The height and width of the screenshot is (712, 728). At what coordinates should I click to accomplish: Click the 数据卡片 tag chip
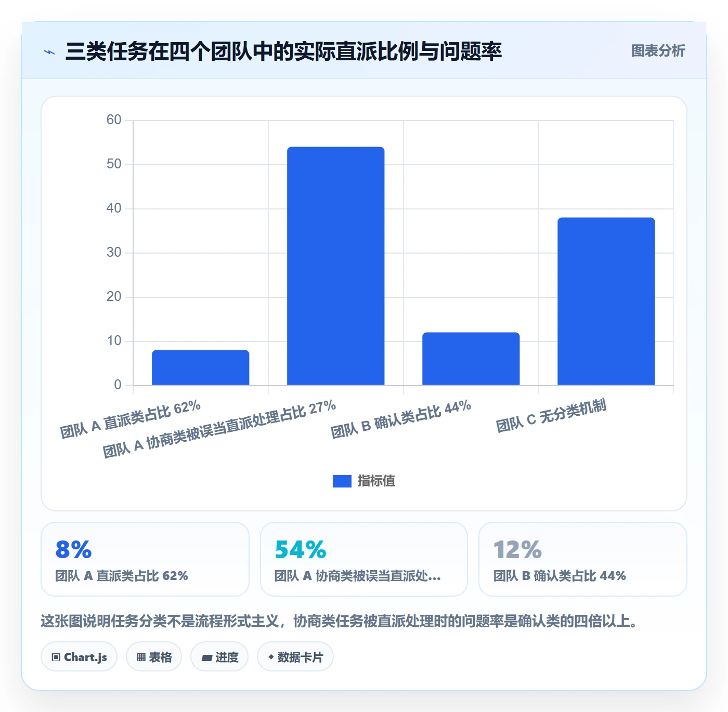point(295,657)
